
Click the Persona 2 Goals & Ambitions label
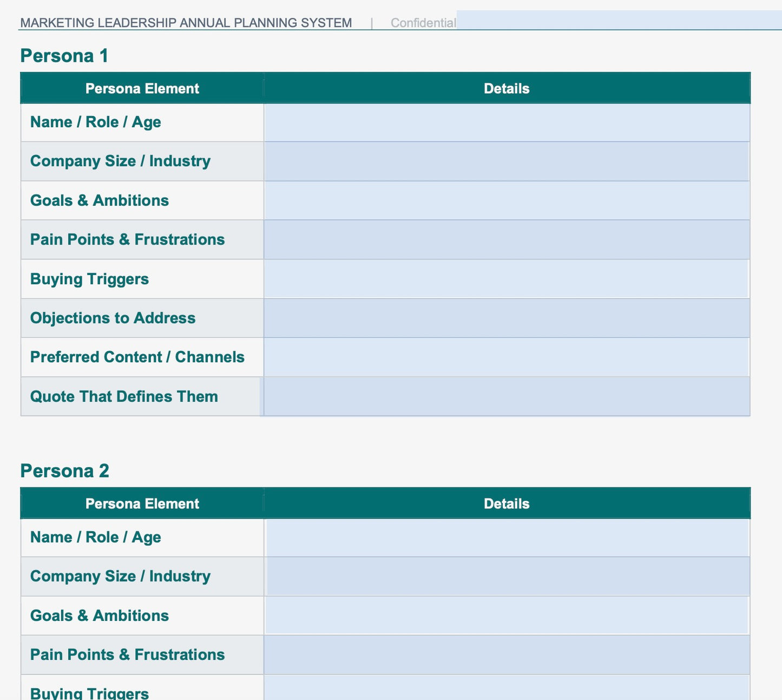100,616
